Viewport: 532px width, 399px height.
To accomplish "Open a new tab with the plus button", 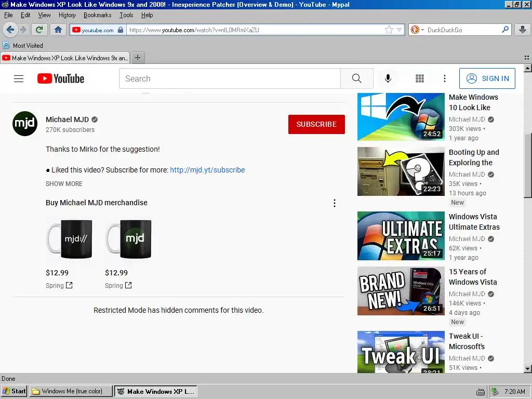I will [x=137, y=58].
